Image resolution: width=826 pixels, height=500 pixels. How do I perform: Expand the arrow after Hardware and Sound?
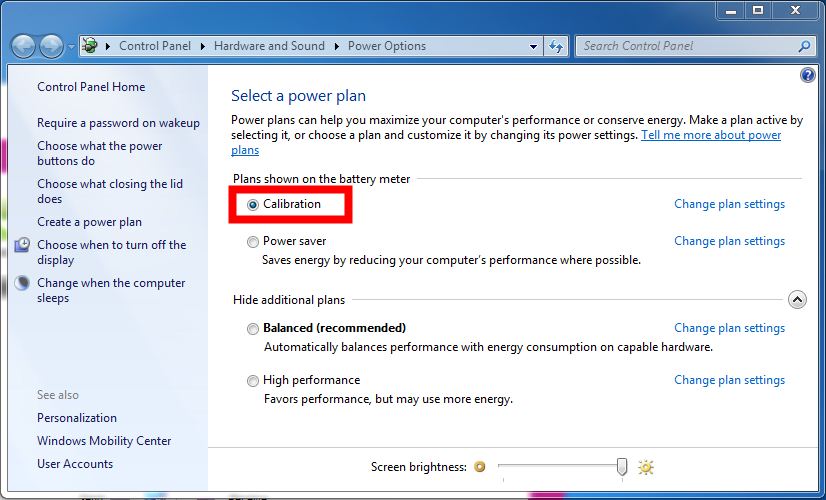click(337, 46)
